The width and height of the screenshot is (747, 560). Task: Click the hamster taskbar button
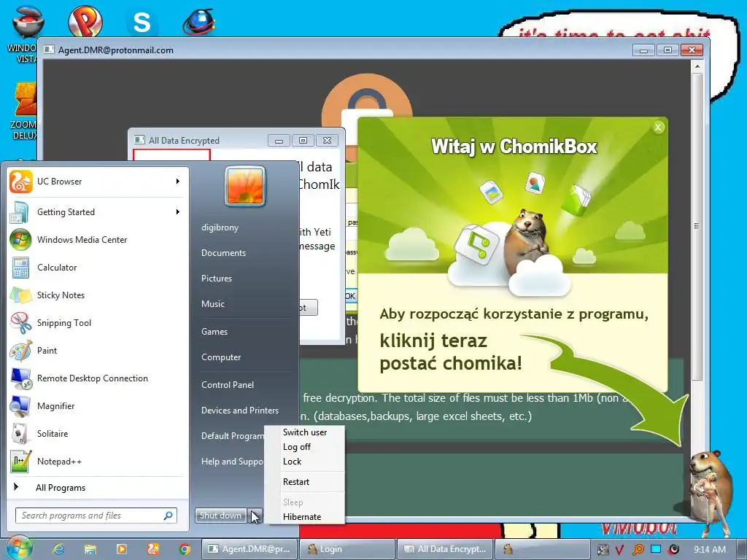543,549
